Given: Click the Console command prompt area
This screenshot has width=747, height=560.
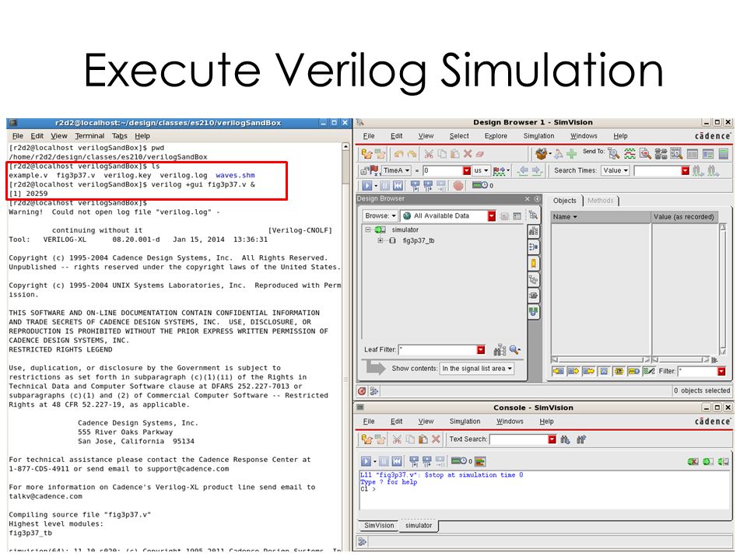Looking at the screenshot, I should (x=545, y=489).
